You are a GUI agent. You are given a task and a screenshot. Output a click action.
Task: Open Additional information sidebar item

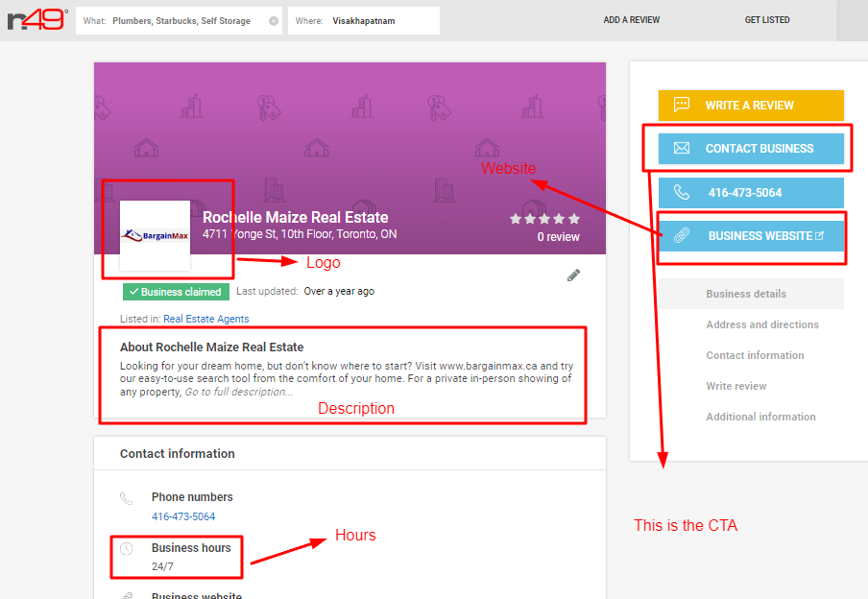(x=760, y=417)
